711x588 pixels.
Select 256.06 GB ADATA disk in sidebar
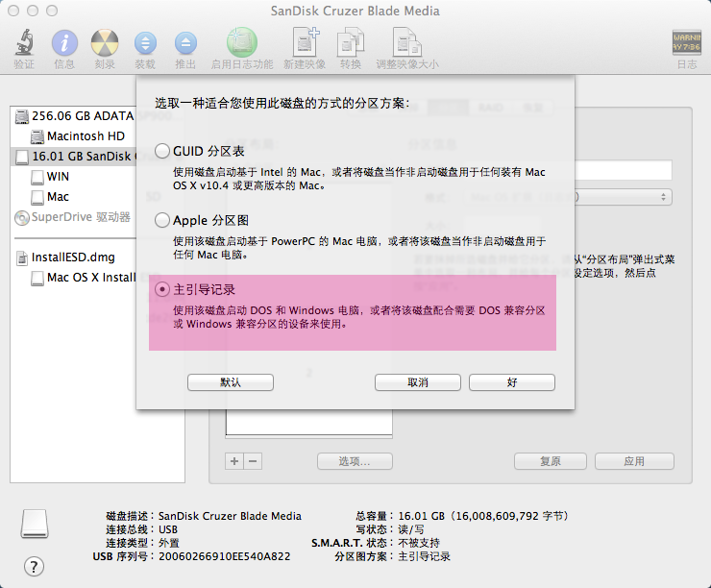(75, 116)
